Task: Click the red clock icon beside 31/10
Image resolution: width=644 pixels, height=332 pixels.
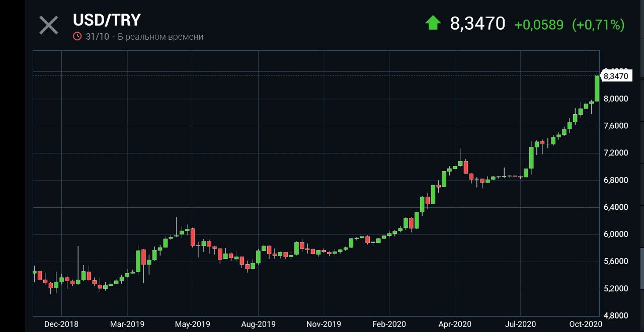Action: coord(77,36)
